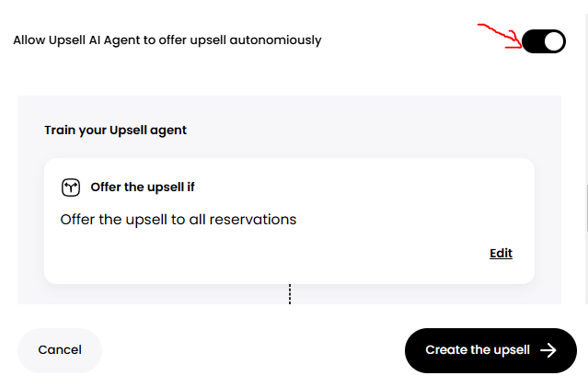Image resolution: width=588 pixels, height=387 pixels.
Task: Open Edit for the upsell offer condition
Action: [x=501, y=254]
